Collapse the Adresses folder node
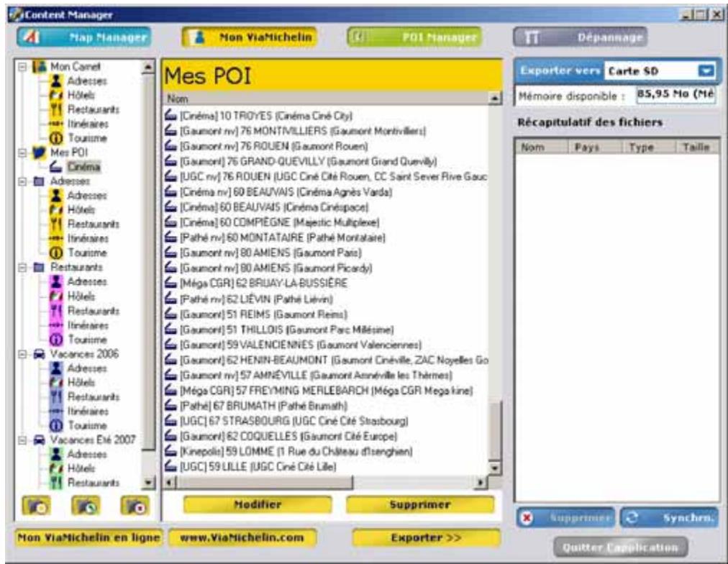 point(22,181)
